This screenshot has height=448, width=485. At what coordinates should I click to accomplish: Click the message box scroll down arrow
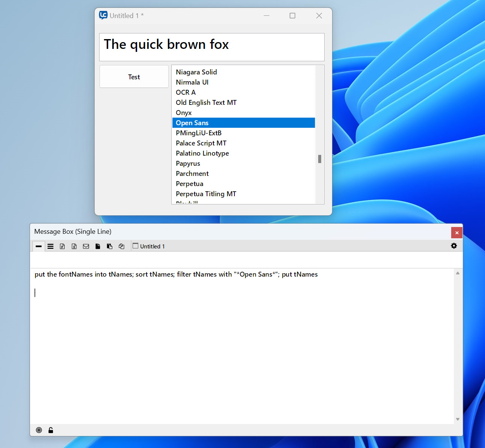pos(458,419)
